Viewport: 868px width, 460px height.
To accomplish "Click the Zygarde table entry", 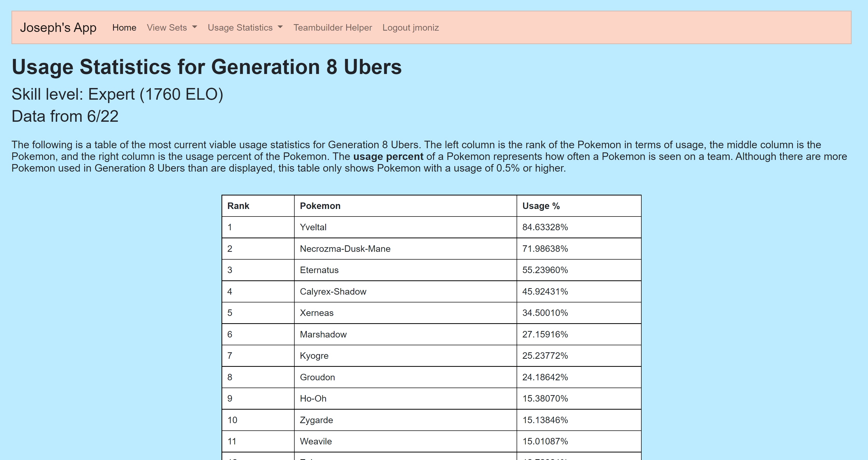I will [316, 420].
